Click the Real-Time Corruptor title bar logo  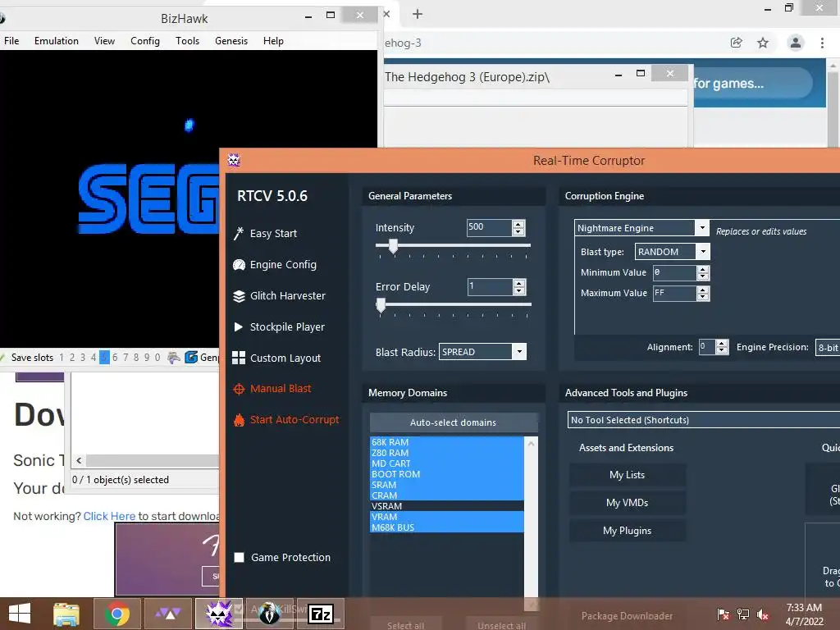tap(234, 160)
